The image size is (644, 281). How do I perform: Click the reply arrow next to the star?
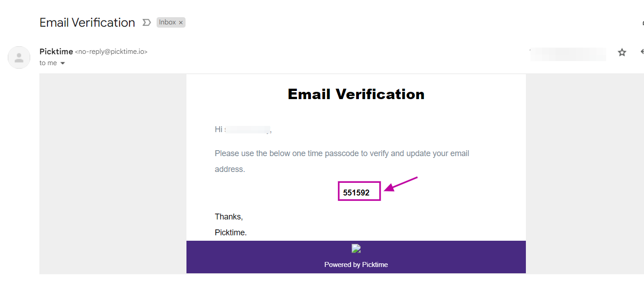[642, 52]
